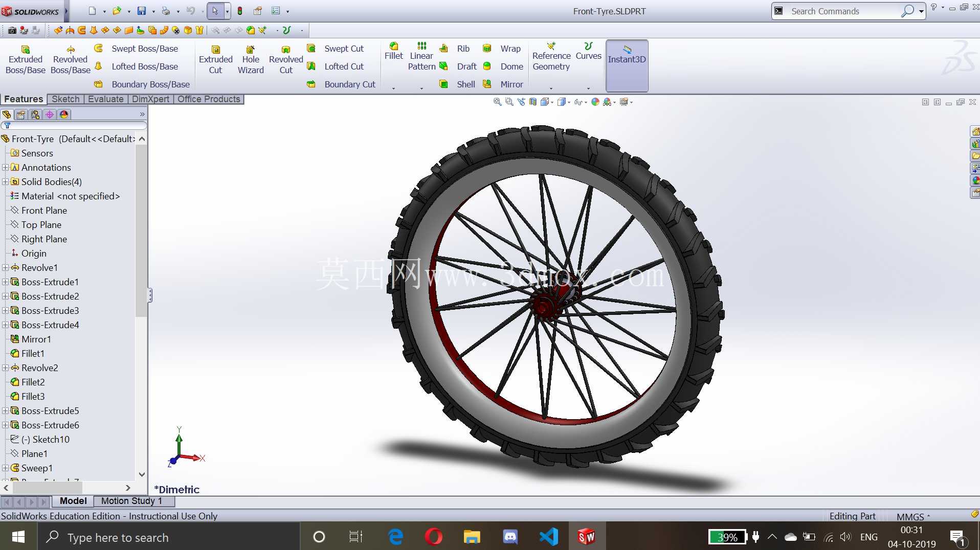This screenshot has height=550, width=980.
Task: Click Boundary Boss/Base button
Action: [142, 84]
